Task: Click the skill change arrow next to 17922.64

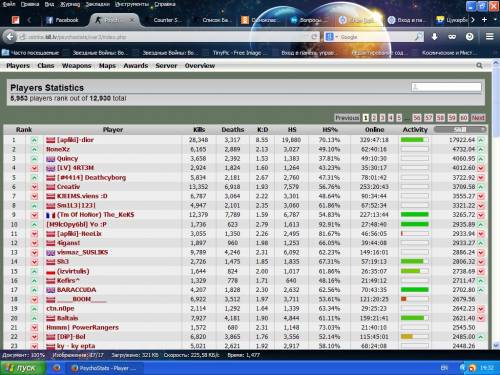Action: point(481,140)
